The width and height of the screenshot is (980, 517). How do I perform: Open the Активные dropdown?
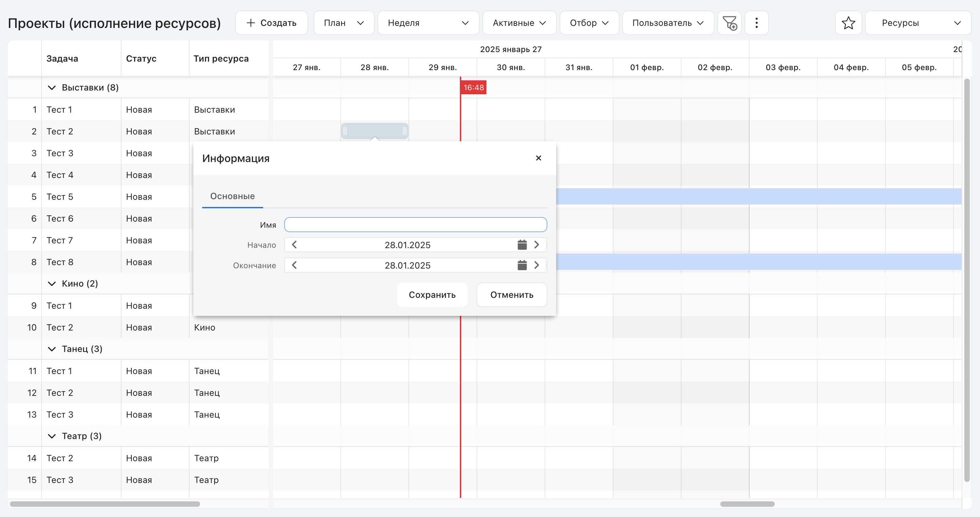(x=519, y=23)
